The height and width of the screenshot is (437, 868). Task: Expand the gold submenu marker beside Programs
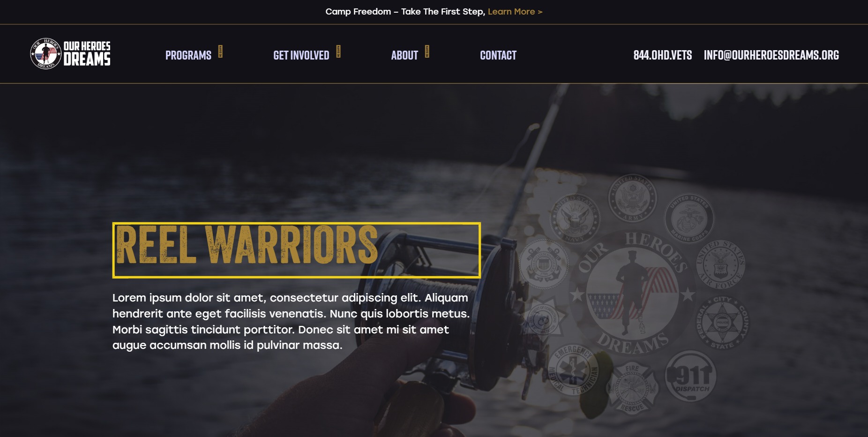click(220, 51)
